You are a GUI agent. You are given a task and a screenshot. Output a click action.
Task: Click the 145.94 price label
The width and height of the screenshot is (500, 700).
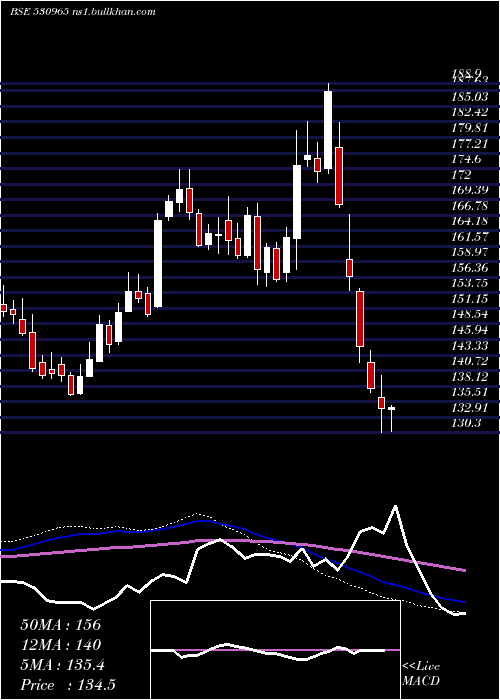point(469,330)
